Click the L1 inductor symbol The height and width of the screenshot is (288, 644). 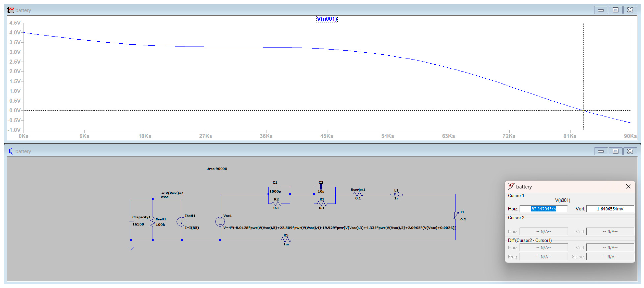(397, 194)
